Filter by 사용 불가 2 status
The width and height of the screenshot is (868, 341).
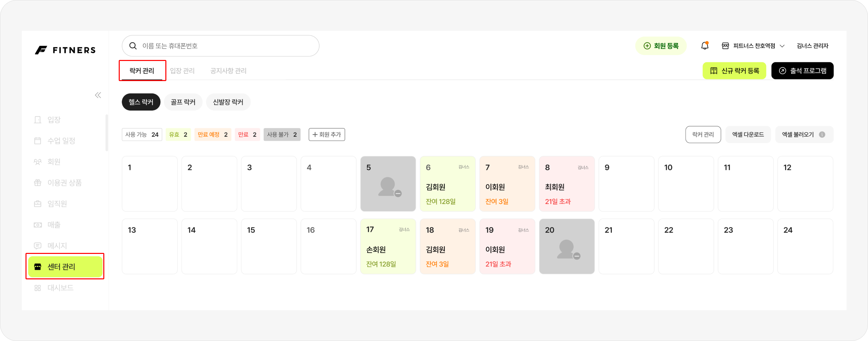(x=282, y=135)
